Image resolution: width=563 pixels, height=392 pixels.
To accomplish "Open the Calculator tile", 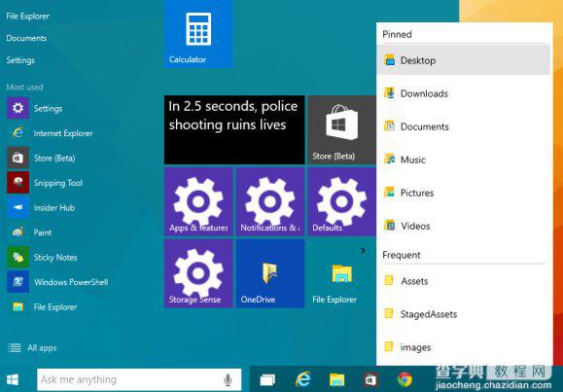I will click(x=198, y=34).
